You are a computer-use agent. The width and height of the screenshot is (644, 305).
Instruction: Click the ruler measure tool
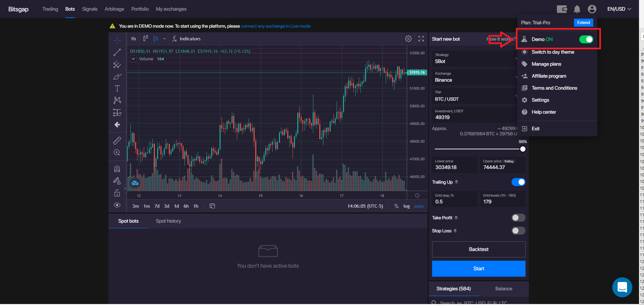(x=117, y=141)
